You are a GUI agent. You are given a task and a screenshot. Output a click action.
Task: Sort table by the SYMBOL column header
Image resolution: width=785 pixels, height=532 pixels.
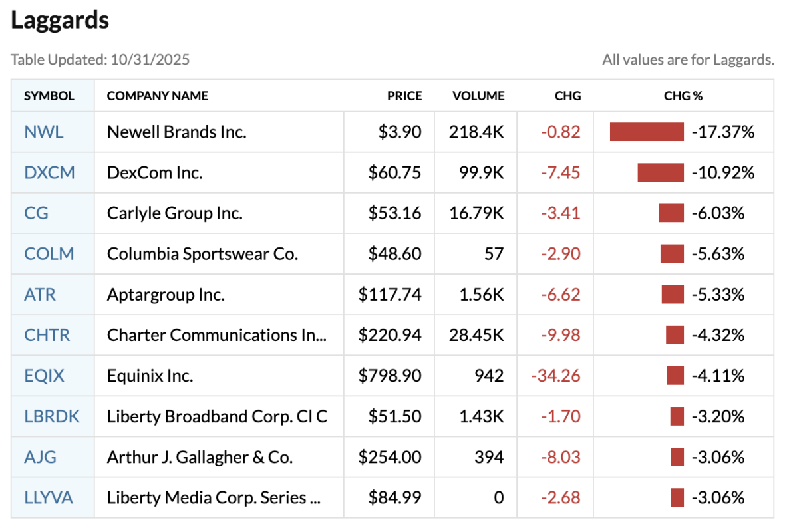49,96
